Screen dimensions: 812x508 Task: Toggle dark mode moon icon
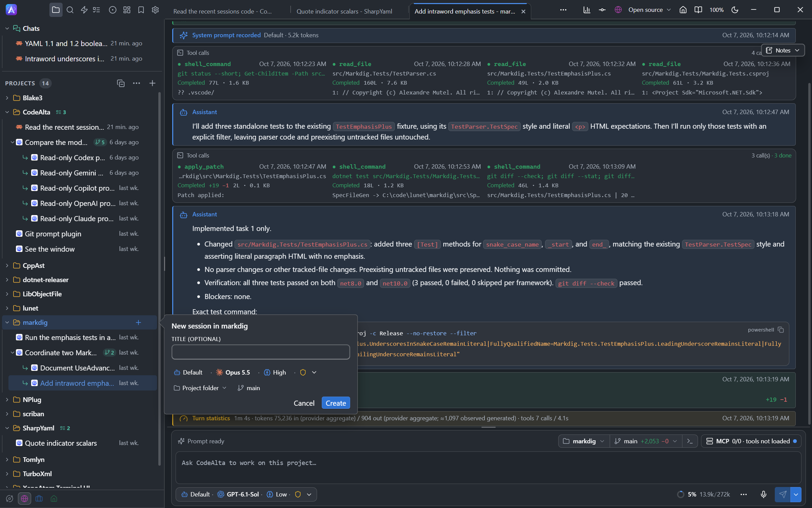point(735,10)
